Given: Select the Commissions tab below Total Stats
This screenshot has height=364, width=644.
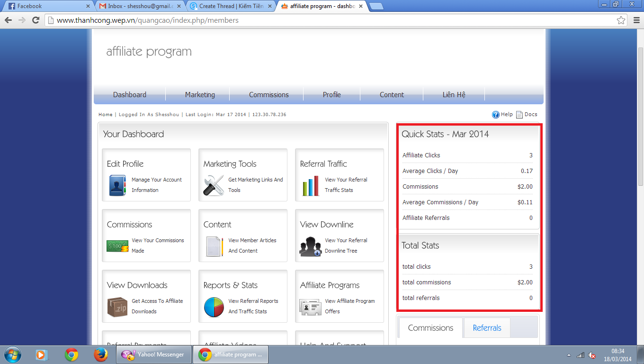Looking at the screenshot, I should (x=430, y=328).
